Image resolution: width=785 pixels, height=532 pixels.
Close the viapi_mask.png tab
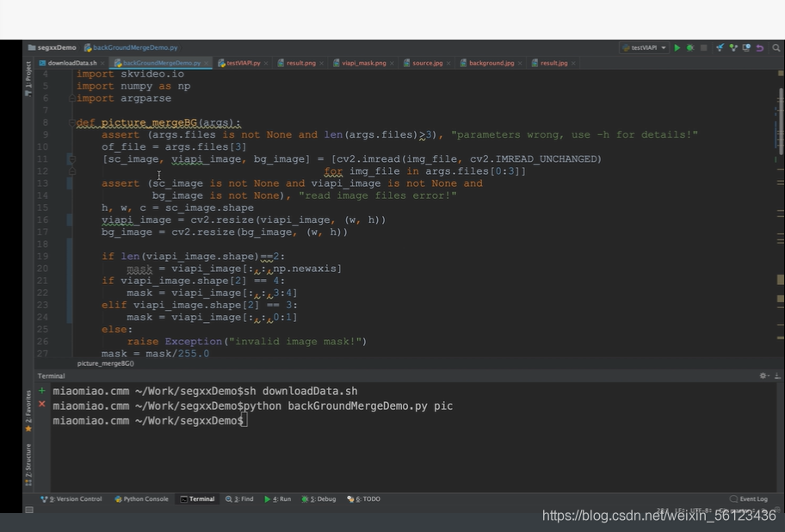pyautogui.click(x=392, y=64)
